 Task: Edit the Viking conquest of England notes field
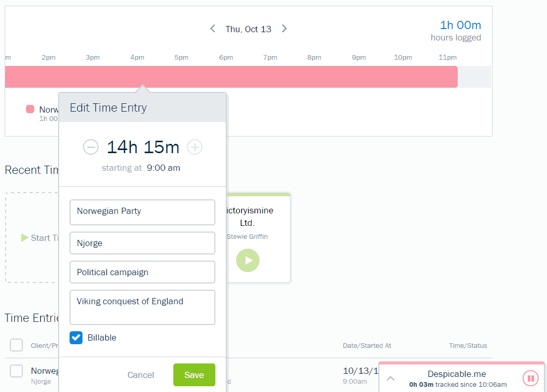142,307
